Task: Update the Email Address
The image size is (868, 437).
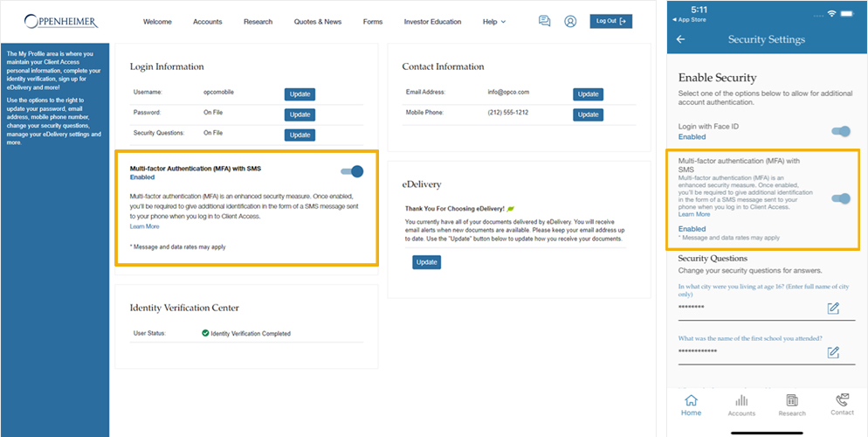Action: point(588,94)
